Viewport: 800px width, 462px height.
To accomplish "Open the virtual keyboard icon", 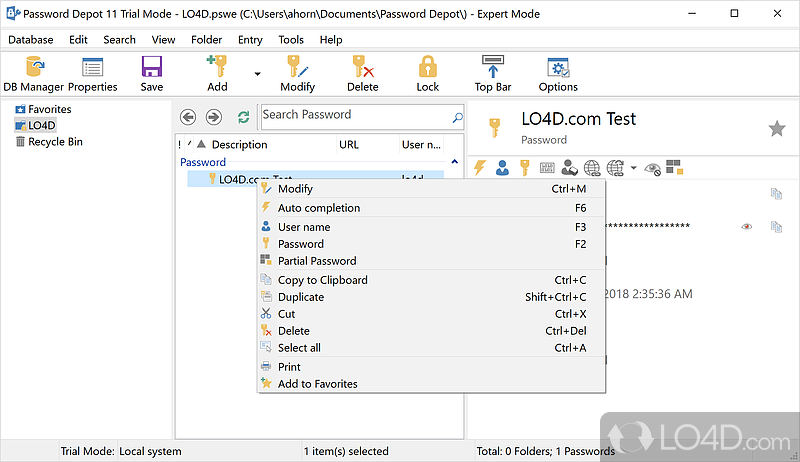I will tap(547, 168).
